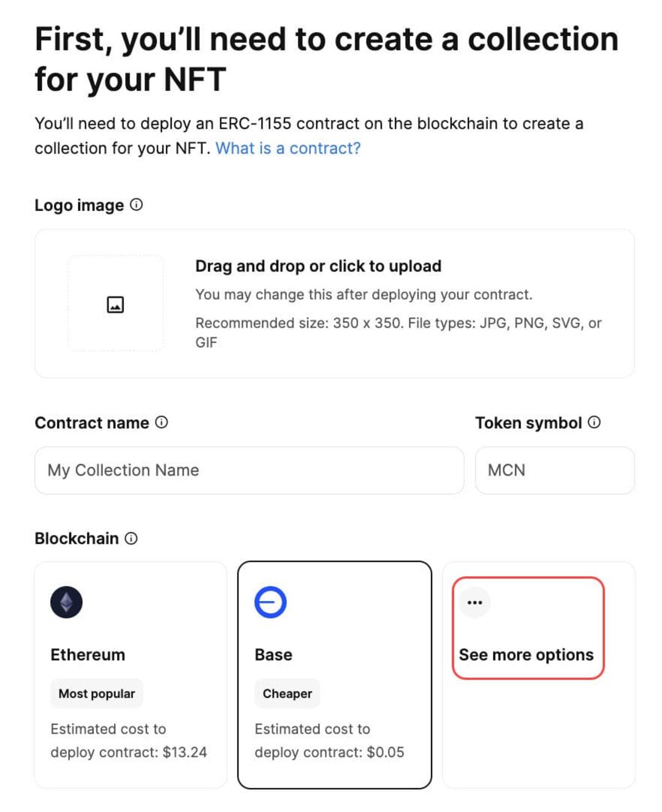Click the Ethereum diamond logo icon
The width and height of the screenshot is (662, 812).
tap(66, 602)
